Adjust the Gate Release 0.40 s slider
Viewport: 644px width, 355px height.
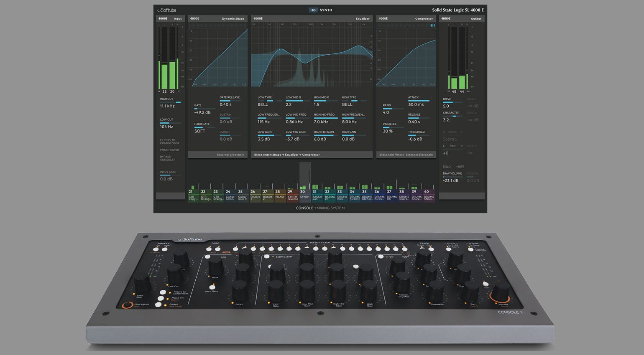pos(230,101)
